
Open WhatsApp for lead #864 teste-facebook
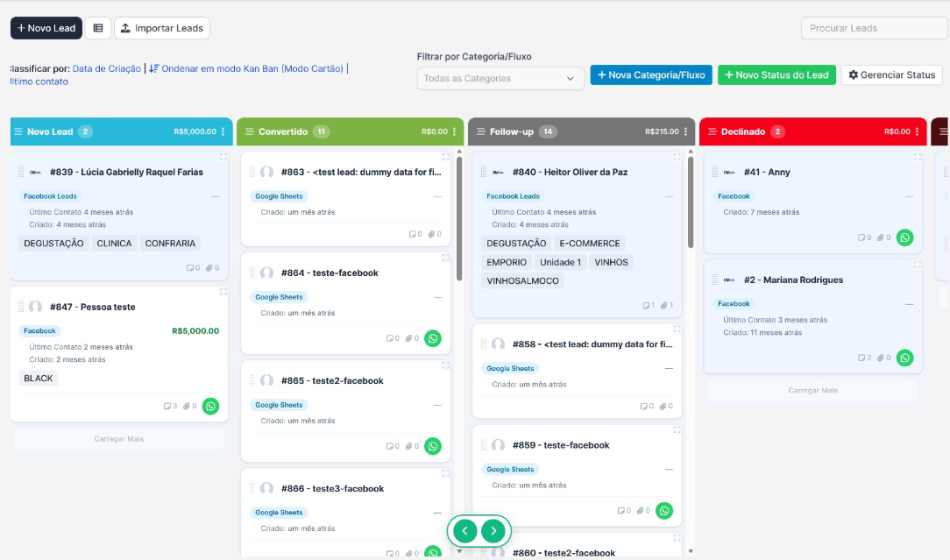pyautogui.click(x=433, y=338)
